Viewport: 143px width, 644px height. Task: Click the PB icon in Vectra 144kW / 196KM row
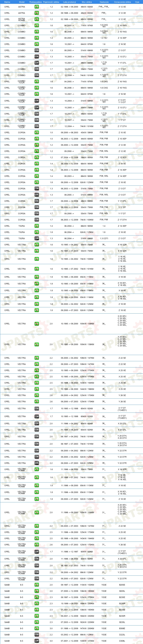(37, 389)
